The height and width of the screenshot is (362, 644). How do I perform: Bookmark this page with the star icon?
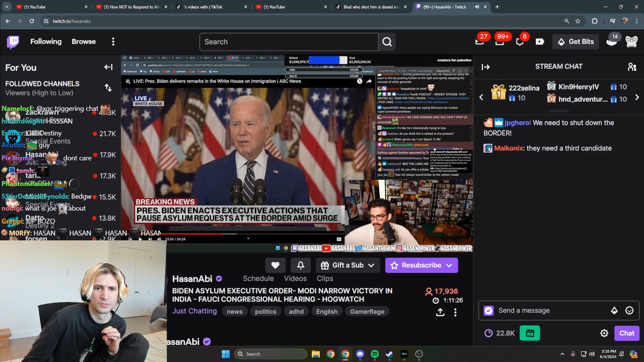[x=578, y=21]
